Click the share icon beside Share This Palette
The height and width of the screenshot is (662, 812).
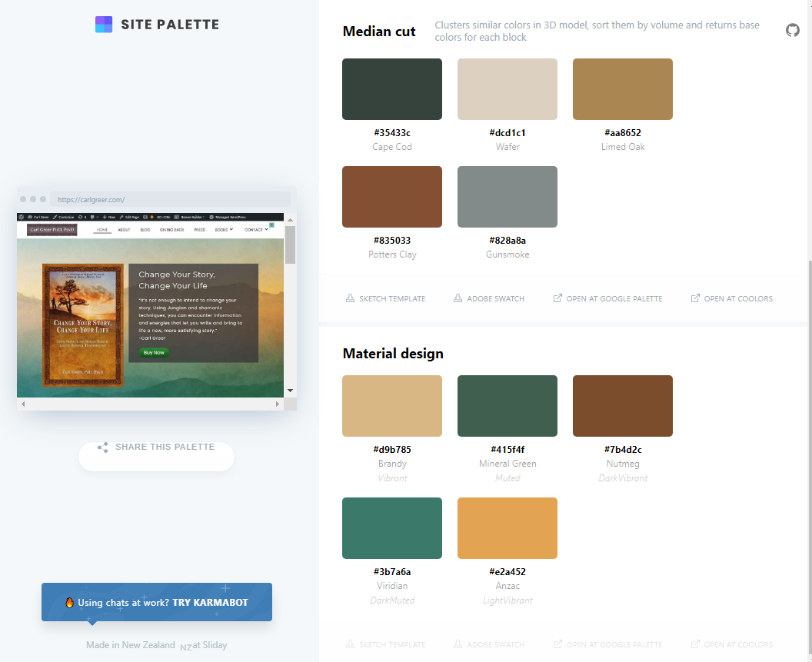pyautogui.click(x=103, y=447)
